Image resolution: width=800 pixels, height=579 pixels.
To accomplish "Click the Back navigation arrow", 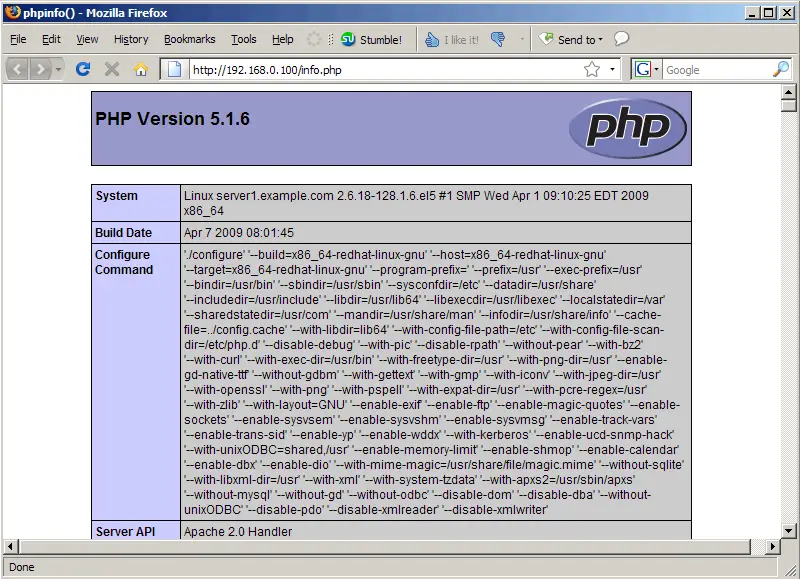I will (x=17, y=69).
